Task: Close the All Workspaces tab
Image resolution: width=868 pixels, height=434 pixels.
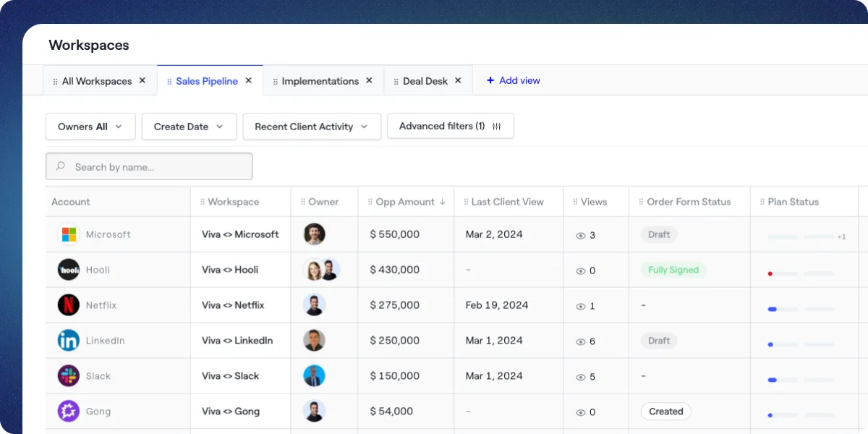Action: click(x=142, y=81)
